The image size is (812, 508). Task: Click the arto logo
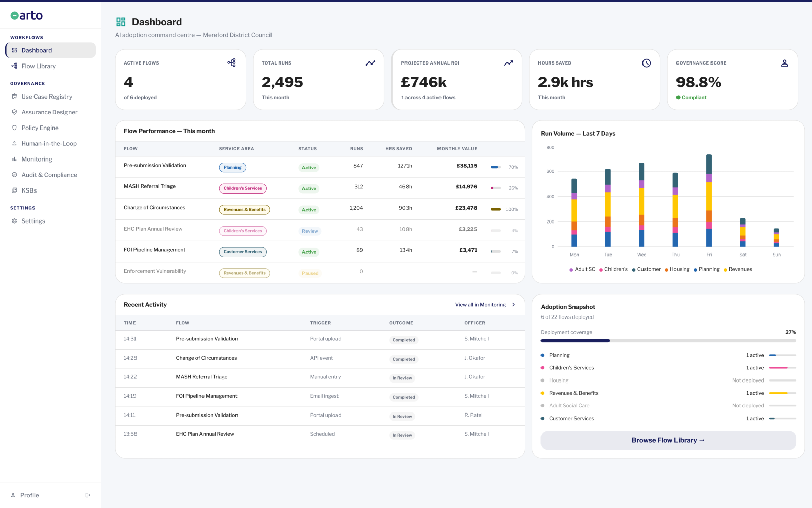(26, 16)
